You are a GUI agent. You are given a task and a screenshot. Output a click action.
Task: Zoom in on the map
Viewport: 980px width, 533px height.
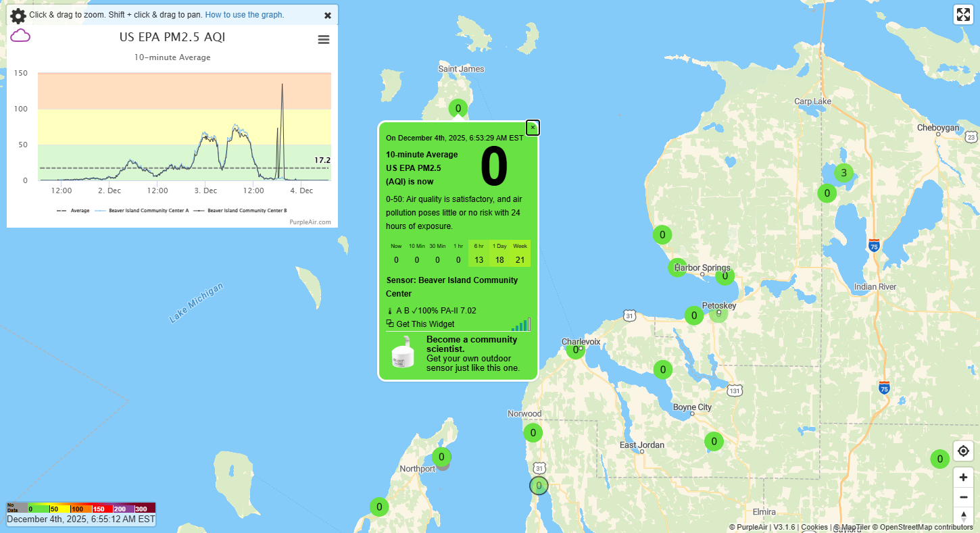point(963,477)
